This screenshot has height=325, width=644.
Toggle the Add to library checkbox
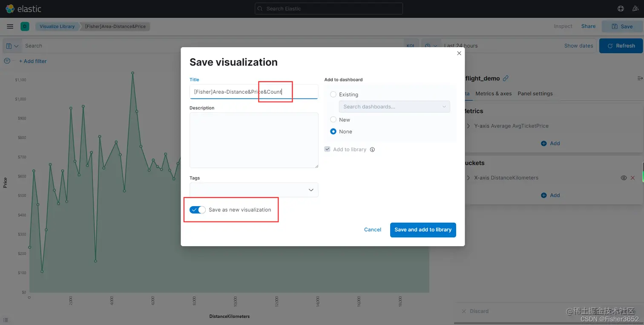[328, 150]
